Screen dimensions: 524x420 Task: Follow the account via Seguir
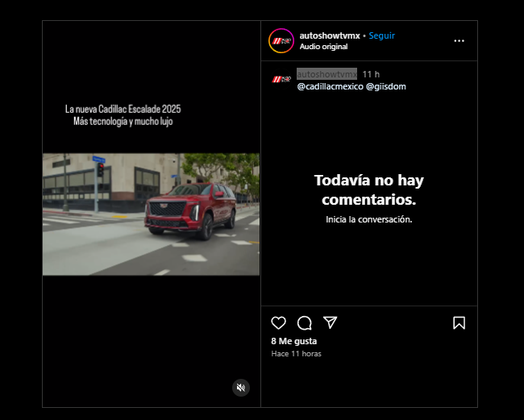(381, 35)
